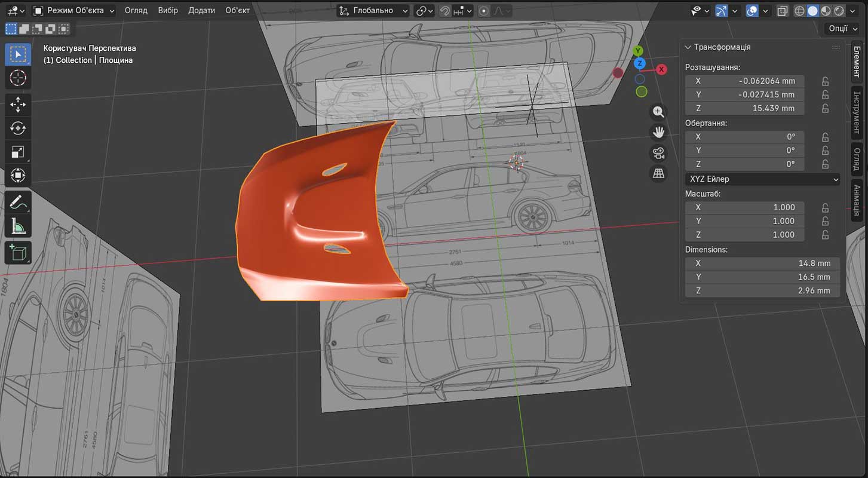Toggle X-ray display mode
The width and height of the screenshot is (868, 478).
click(x=783, y=11)
